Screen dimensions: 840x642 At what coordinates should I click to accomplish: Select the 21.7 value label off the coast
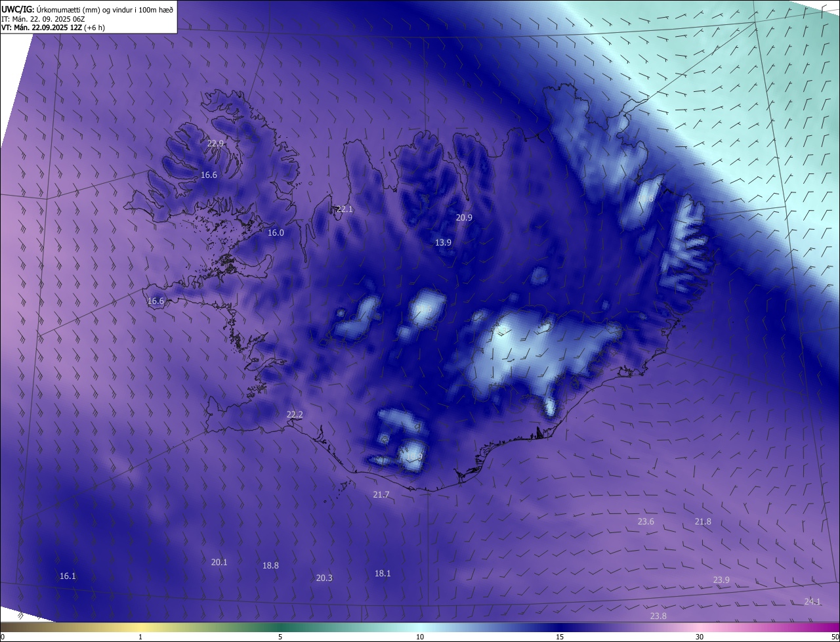[x=381, y=494]
